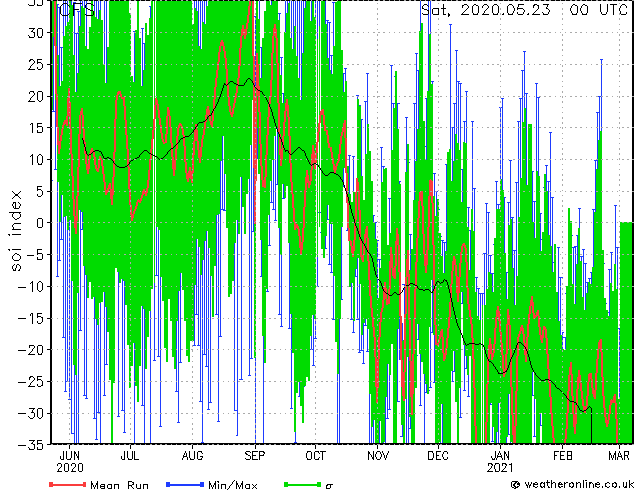Screen dimensions: 634x490
Task: Click the DEC x-axis label
Action: pyautogui.click(x=438, y=456)
